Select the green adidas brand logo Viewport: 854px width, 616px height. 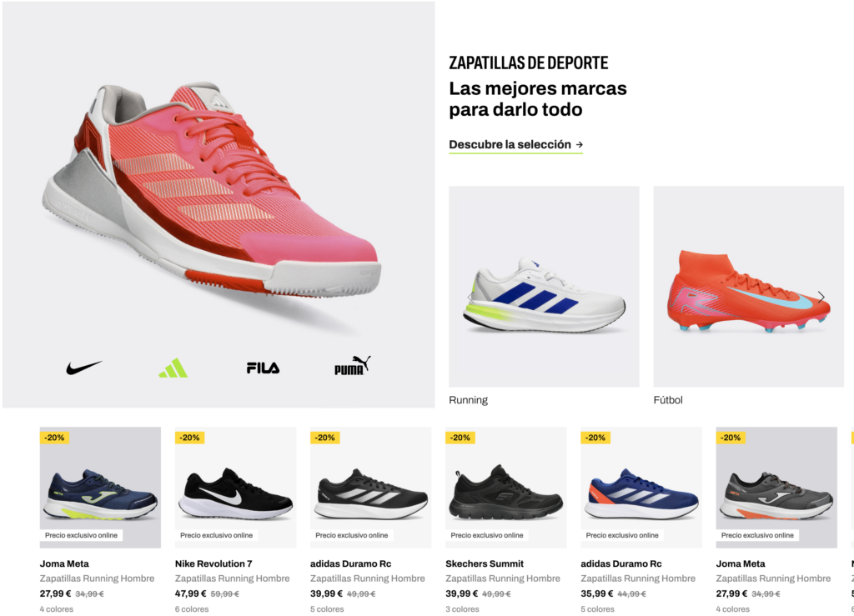(173, 368)
